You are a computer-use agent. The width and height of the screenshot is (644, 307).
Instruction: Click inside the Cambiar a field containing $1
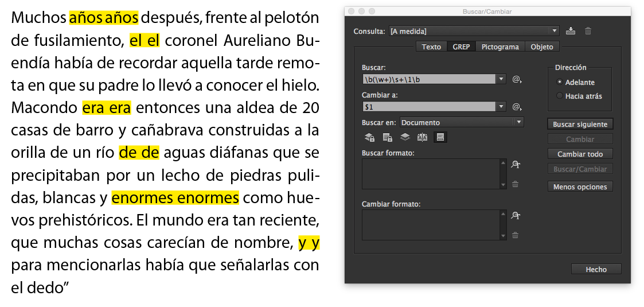pyautogui.click(x=429, y=107)
